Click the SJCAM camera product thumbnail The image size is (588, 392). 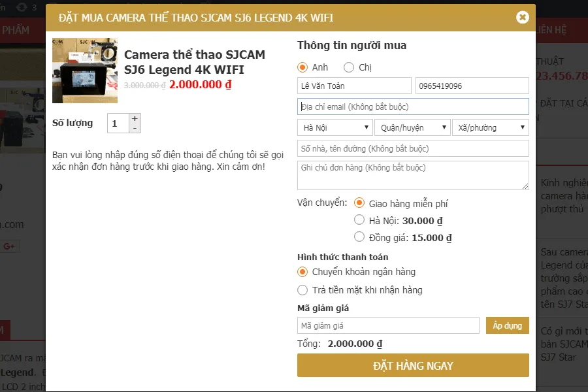coord(84,71)
